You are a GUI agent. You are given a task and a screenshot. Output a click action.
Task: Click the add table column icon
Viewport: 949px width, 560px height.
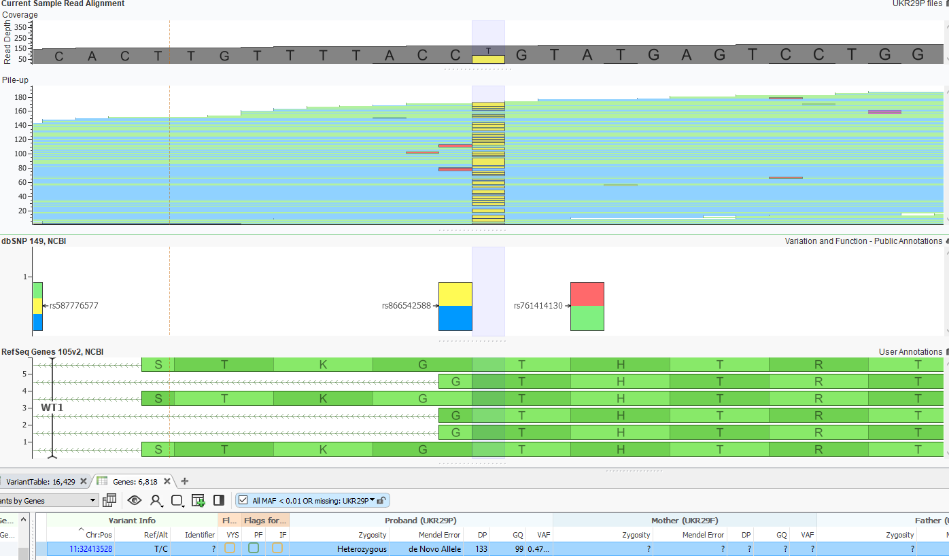coord(199,501)
